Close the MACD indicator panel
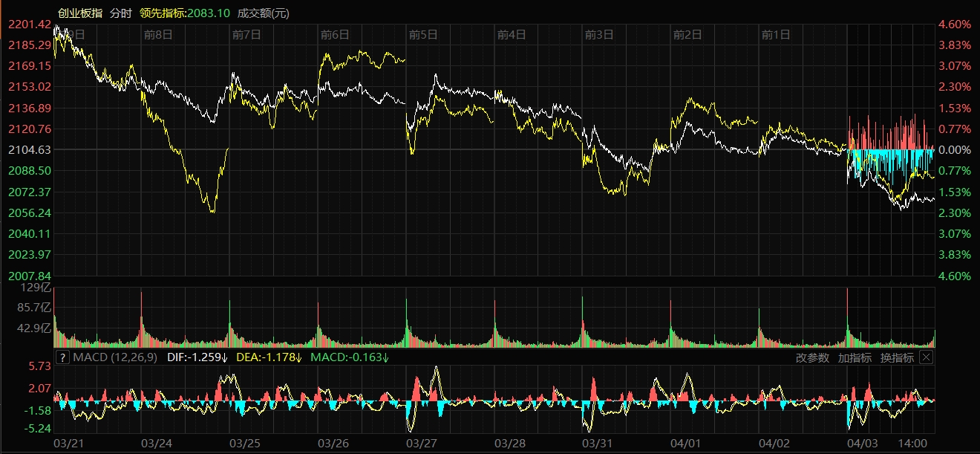 pos(925,357)
